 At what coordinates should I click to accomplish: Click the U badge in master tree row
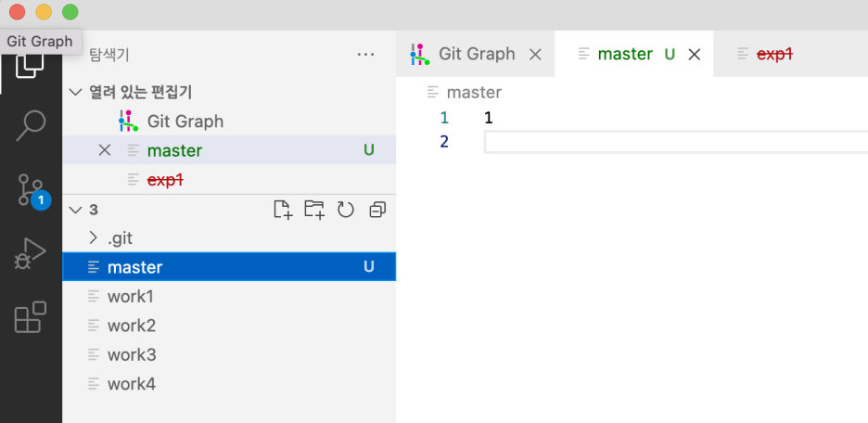[x=369, y=267]
